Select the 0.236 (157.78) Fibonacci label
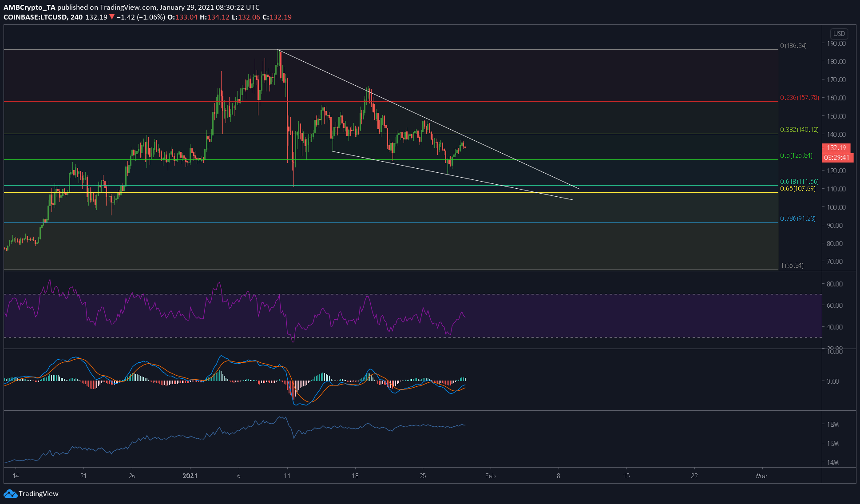 799,98
